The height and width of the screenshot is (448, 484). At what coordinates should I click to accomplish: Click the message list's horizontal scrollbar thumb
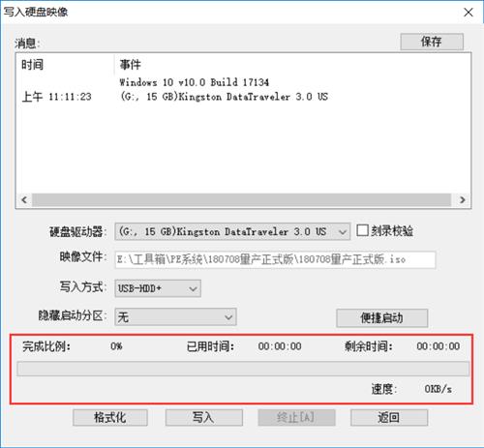241,199
